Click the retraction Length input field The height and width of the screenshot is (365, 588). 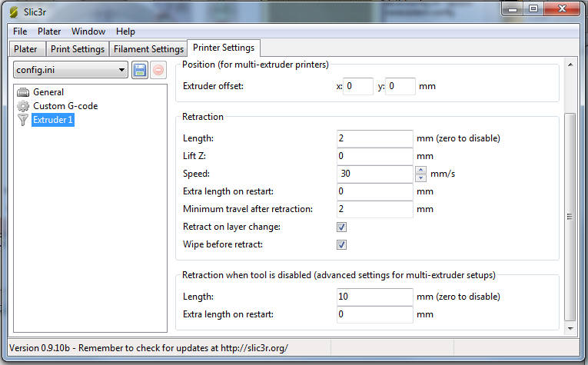pos(375,138)
